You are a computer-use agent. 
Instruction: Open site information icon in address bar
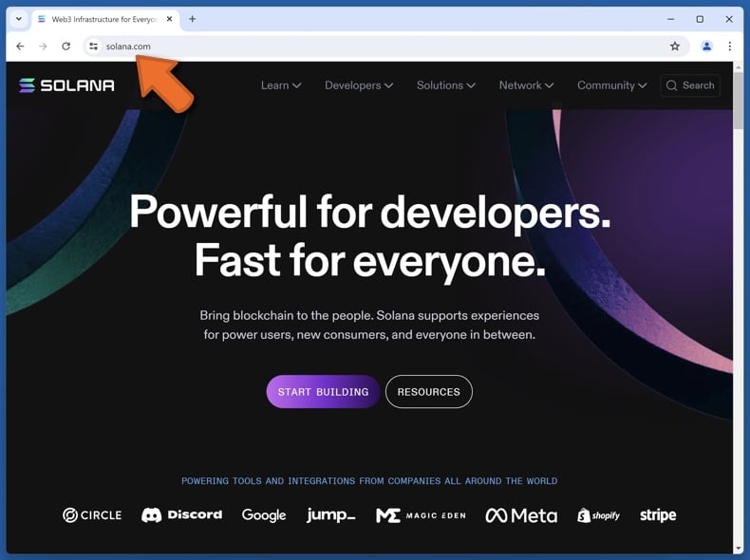94,47
